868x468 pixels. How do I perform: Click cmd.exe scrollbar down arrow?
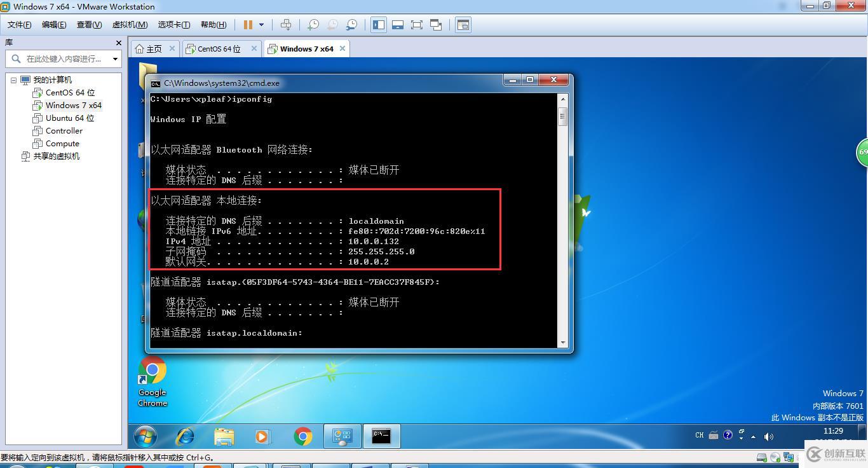(562, 343)
